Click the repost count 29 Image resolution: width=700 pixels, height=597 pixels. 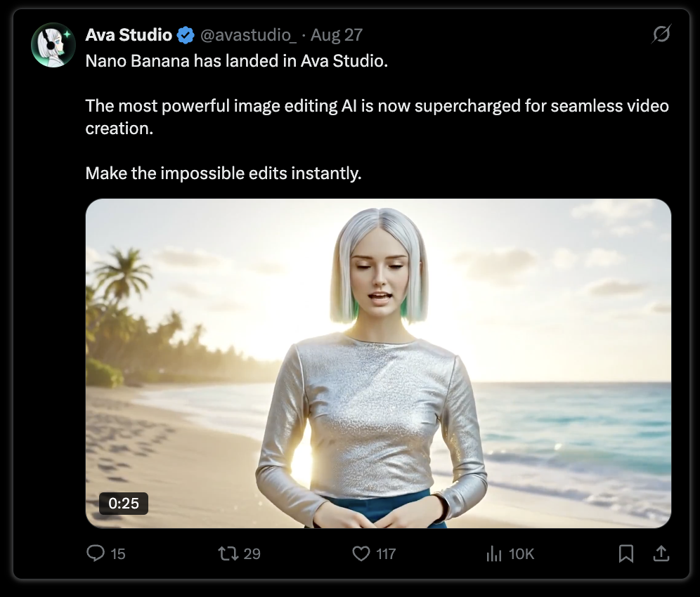coord(252,554)
